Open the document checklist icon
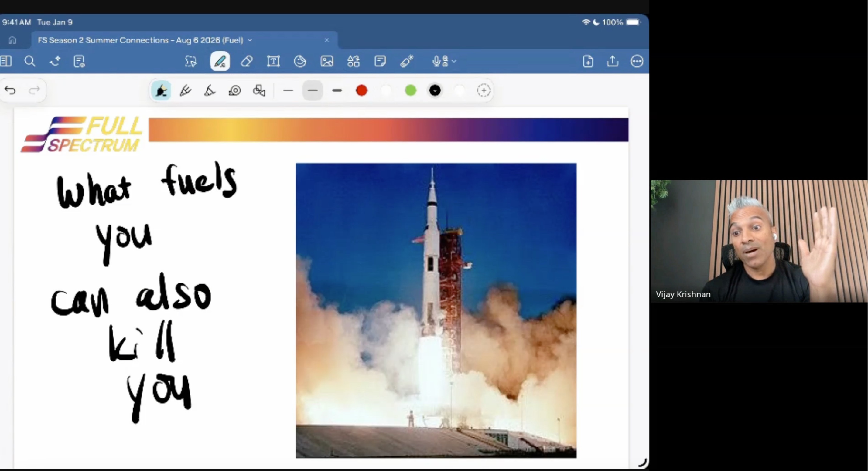This screenshot has width=868, height=471. [79, 61]
